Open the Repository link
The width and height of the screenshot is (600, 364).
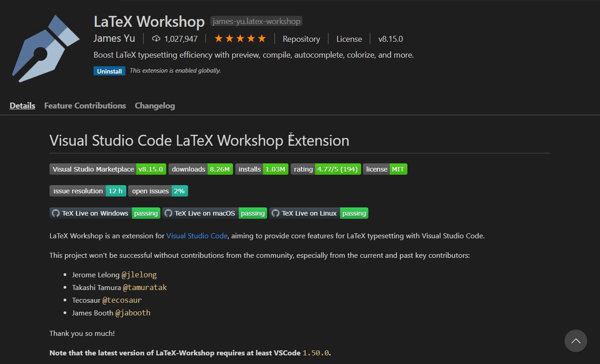click(301, 39)
